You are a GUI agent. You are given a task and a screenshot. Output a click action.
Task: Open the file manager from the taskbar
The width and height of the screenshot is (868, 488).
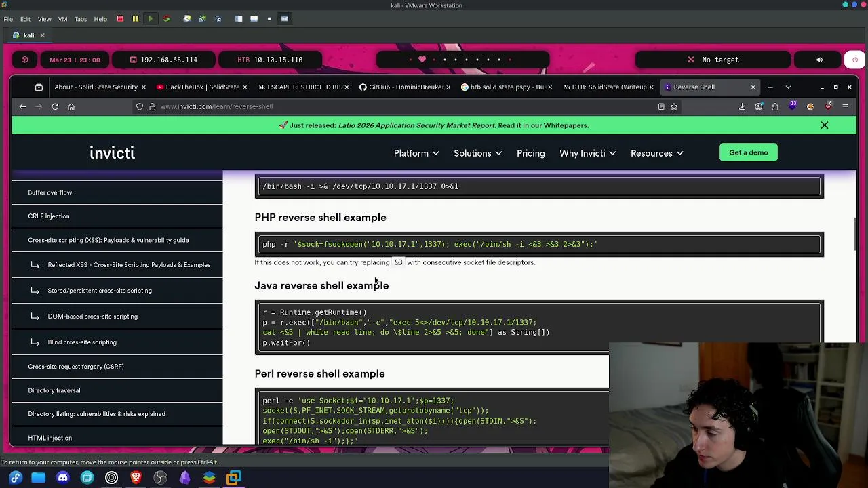pyautogui.click(x=38, y=478)
